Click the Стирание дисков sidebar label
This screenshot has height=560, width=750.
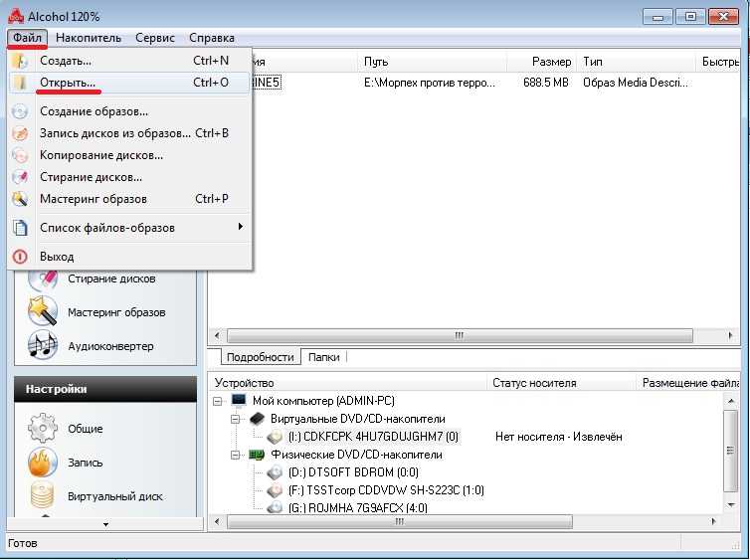tap(111, 279)
